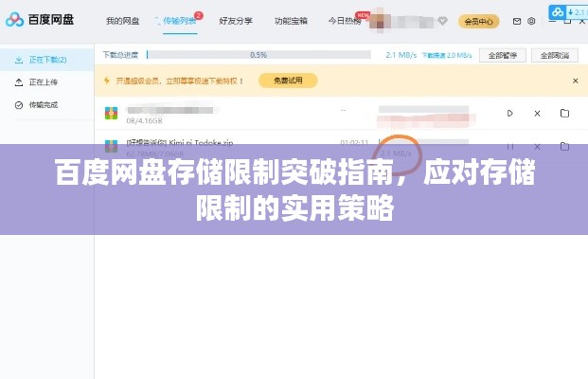Click the total download progress bar
The image size is (588, 379).
[258, 55]
